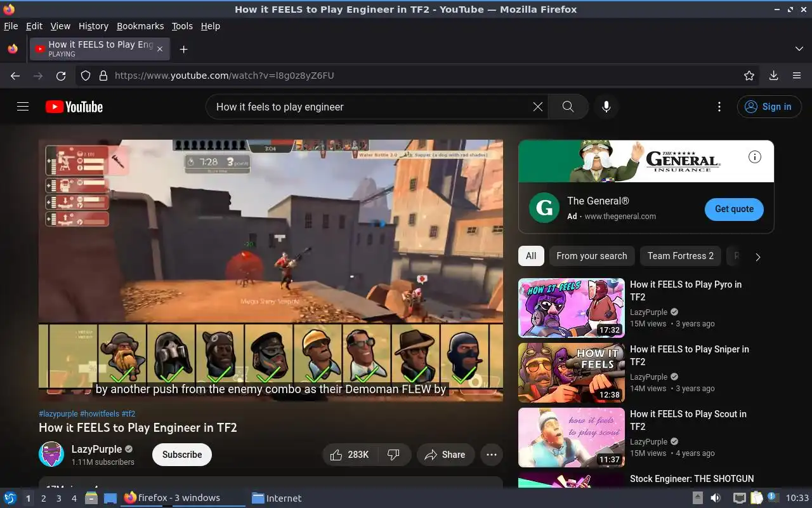Reload the page

[x=61, y=76]
